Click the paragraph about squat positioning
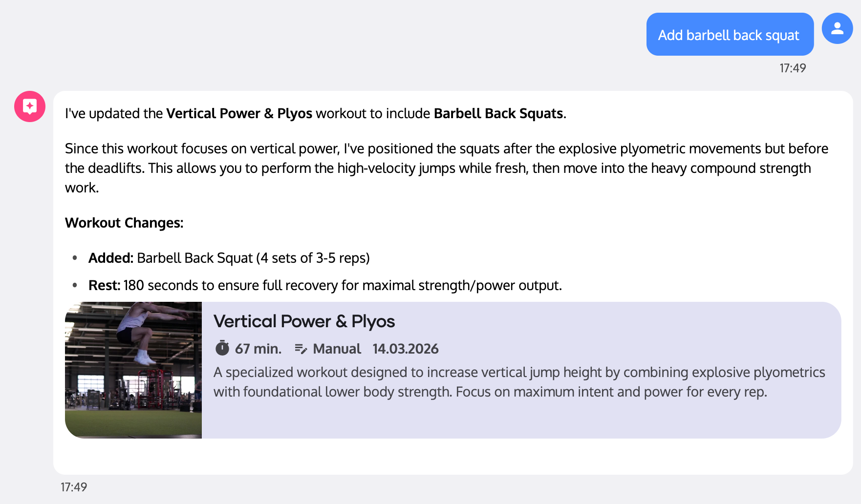This screenshot has height=504, width=861. point(446,168)
